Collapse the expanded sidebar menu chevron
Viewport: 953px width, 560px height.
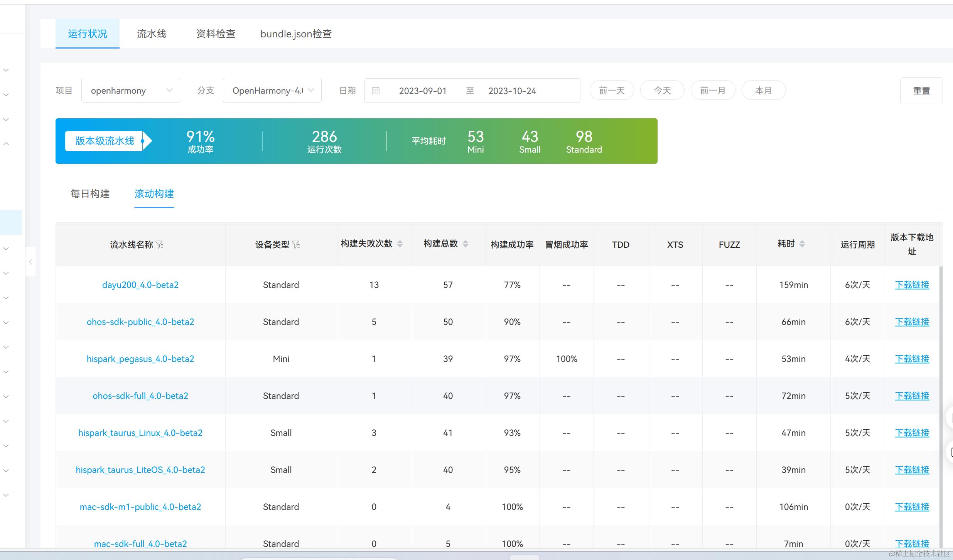tap(6, 144)
